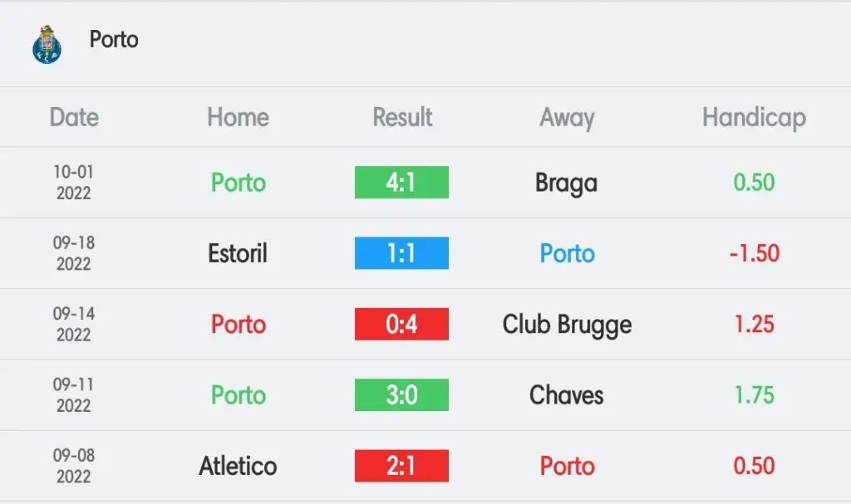Open the blue 1:1 result badge
Viewport: 851px width, 504px height.
(x=401, y=253)
